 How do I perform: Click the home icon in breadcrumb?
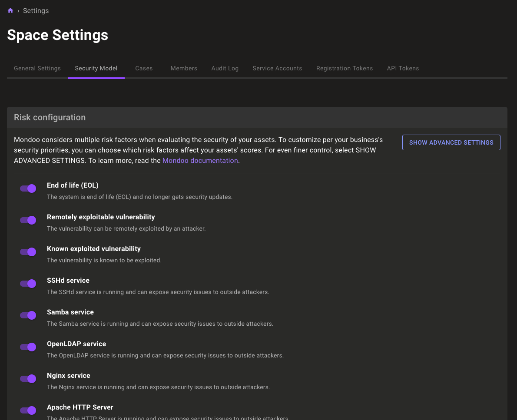pyautogui.click(x=10, y=10)
